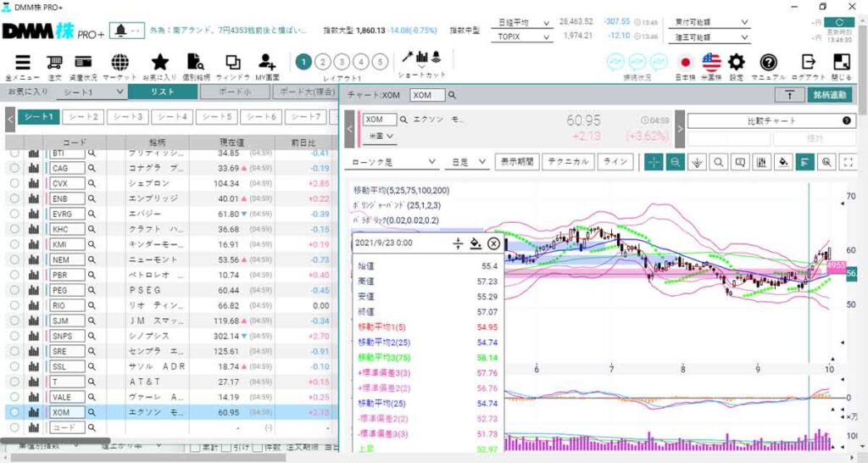Select the radio button for CVX row
Image resolution: width=868 pixels, height=463 pixels.
pyautogui.click(x=14, y=183)
